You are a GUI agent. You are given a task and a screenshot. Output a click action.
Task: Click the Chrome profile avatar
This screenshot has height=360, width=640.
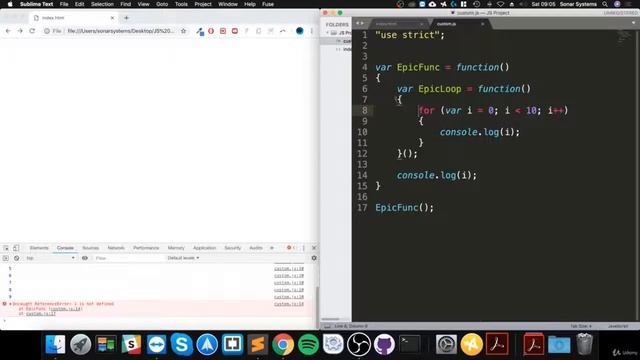point(300,31)
